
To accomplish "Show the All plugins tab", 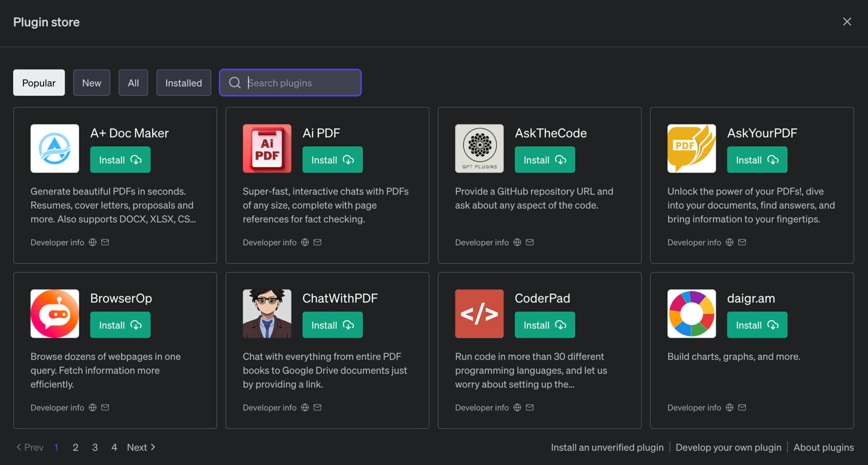I will [133, 83].
